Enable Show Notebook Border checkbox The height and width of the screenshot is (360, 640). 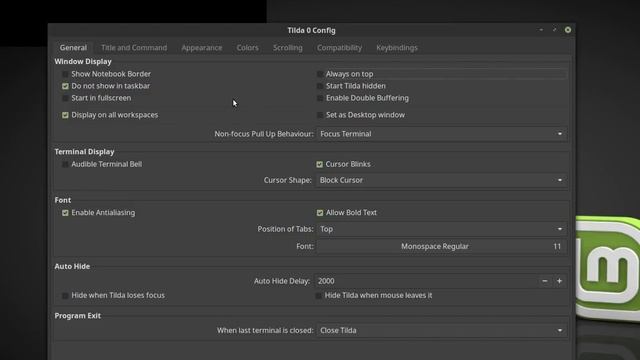pos(65,74)
